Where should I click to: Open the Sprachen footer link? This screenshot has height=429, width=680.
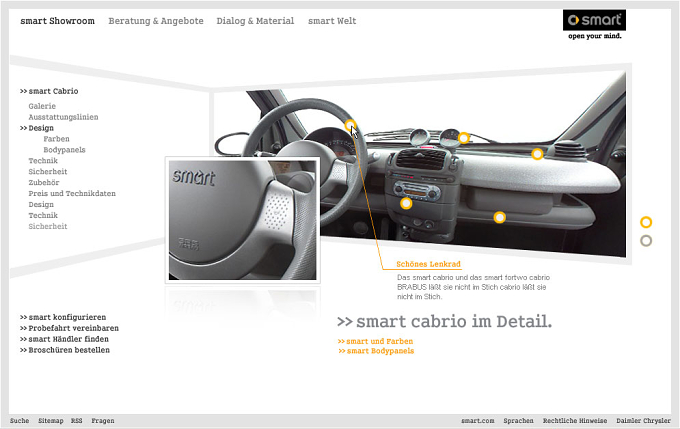point(518,421)
